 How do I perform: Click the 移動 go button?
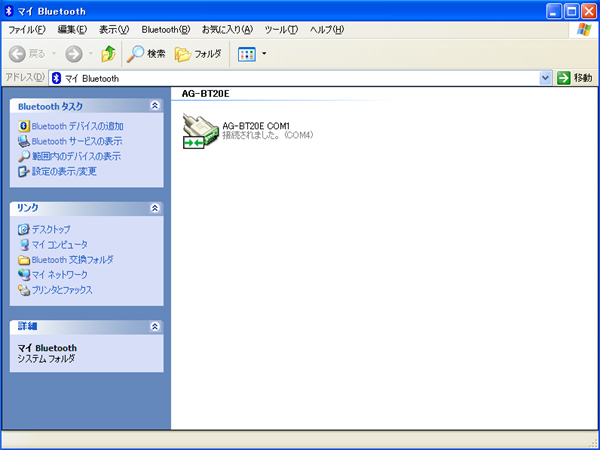click(575, 78)
